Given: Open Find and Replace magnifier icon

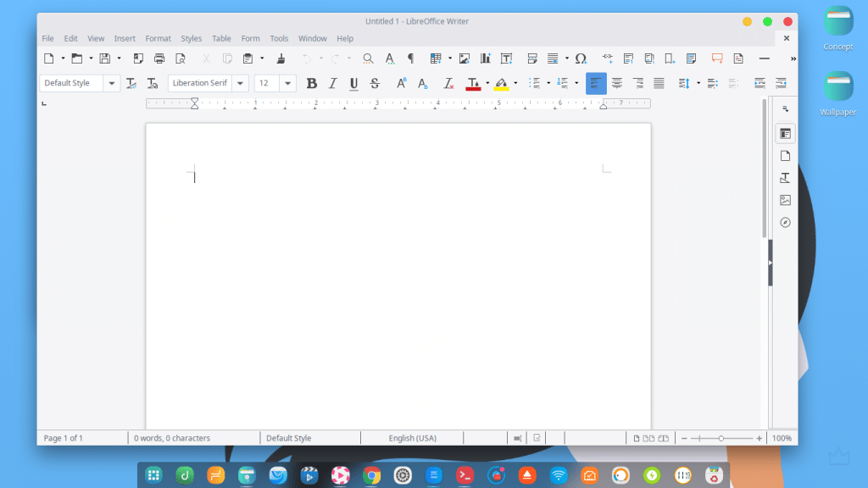Looking at the screenshot, I should click(x=368, y=58).
